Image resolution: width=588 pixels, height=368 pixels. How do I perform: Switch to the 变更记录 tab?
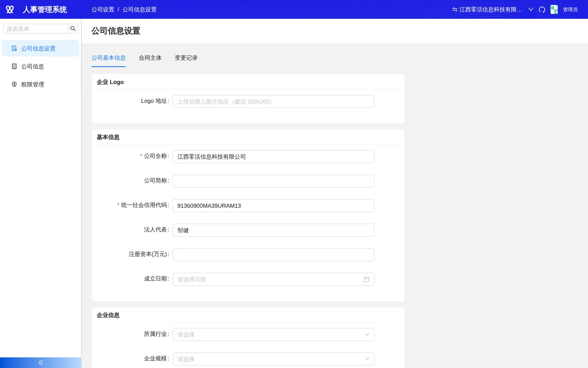(x=186, y=58)
